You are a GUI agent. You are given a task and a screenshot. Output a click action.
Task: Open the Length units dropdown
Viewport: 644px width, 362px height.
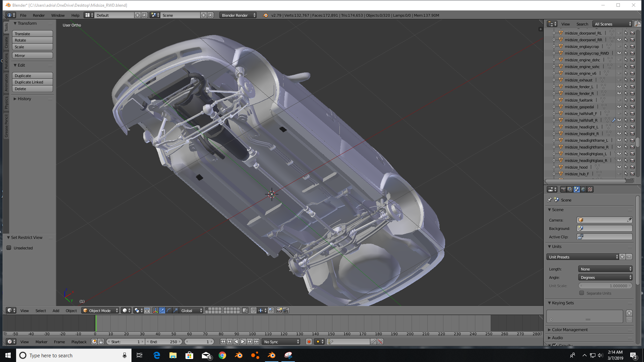(605, 269)
